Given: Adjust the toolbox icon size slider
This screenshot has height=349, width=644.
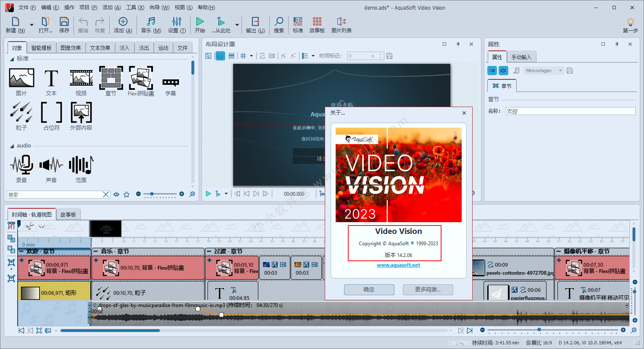Looking at the screenshot, I should click(152, 194).
